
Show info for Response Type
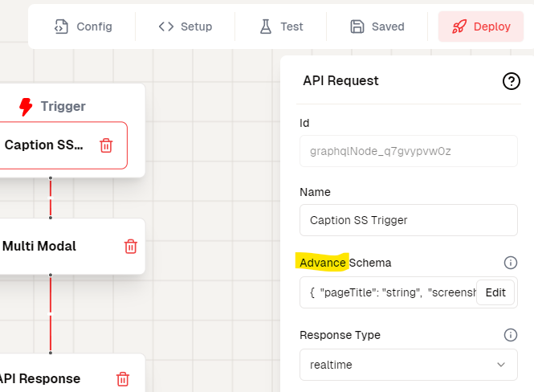[x=510, y=335]
